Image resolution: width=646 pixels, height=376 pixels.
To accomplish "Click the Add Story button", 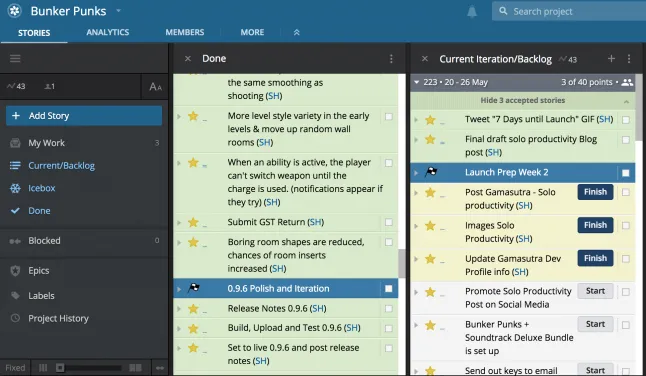I will 84,116.
